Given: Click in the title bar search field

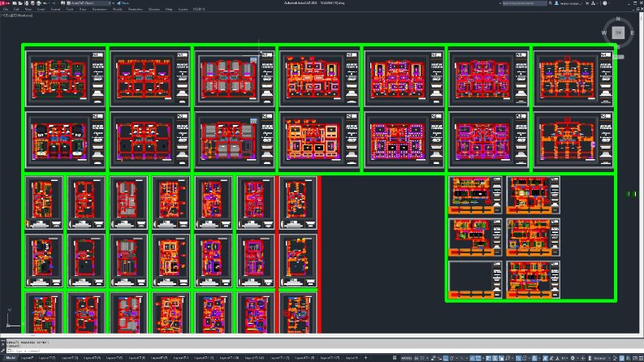Looking at the screenshot, I should (x=525, y=3).
